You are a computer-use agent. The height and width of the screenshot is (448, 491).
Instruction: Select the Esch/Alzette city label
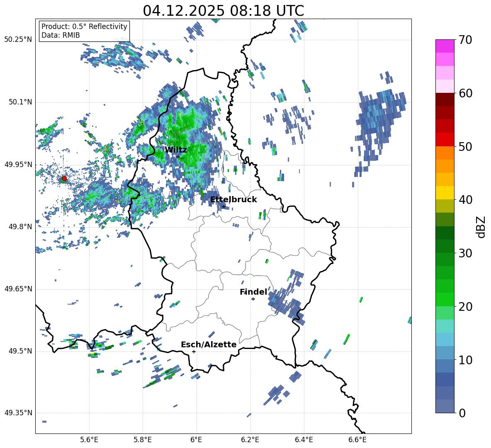pos(209,344)
